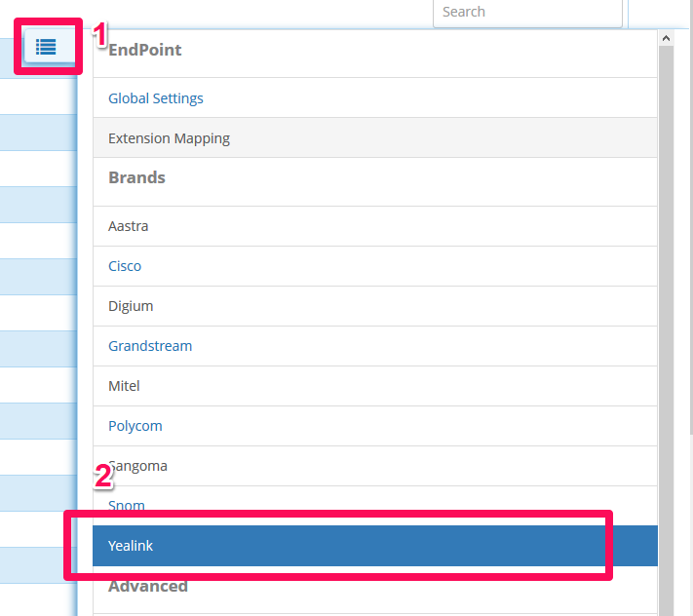693x616 pixels.
Task: Select Extension Mapping menu entry
Action: 375,137
